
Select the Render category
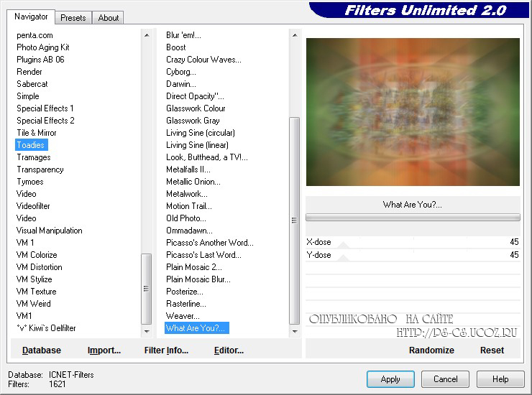pyautogui.click(x=29, y=72)
